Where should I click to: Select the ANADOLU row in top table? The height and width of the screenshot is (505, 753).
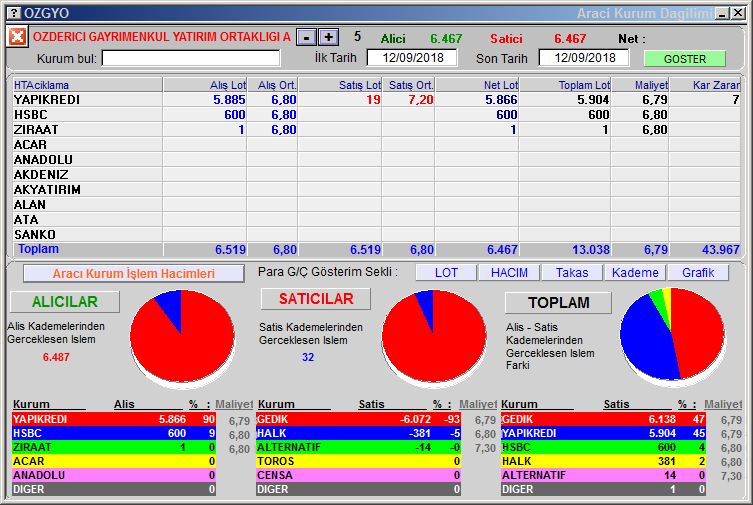pos(376,159)
